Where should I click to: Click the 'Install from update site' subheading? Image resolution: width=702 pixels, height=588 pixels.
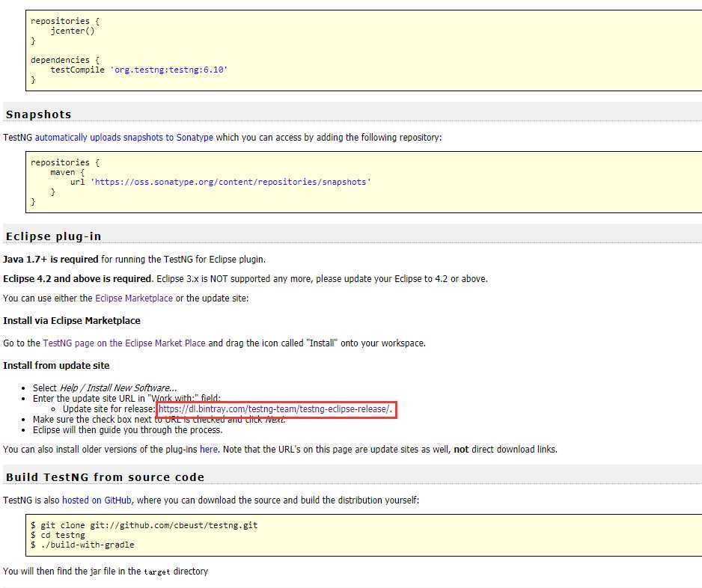[x=56, y=366]
